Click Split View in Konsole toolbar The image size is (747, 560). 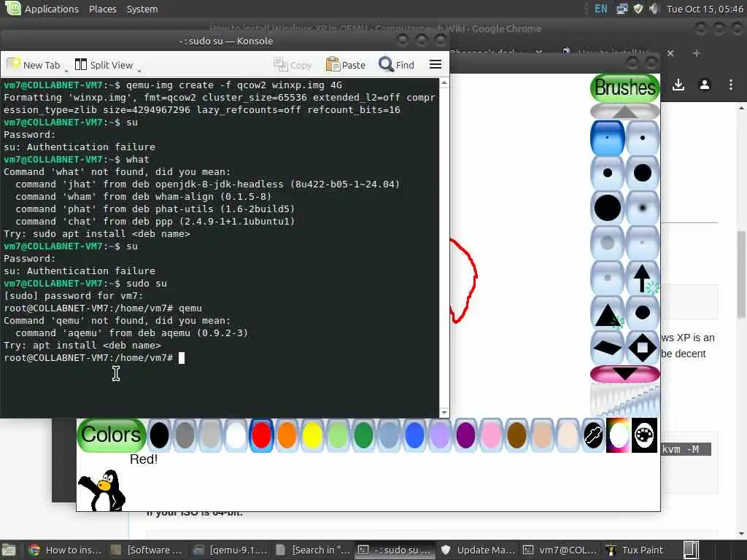104,65
